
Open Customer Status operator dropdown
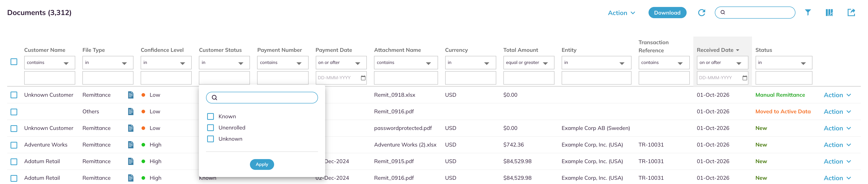(224, 62)
